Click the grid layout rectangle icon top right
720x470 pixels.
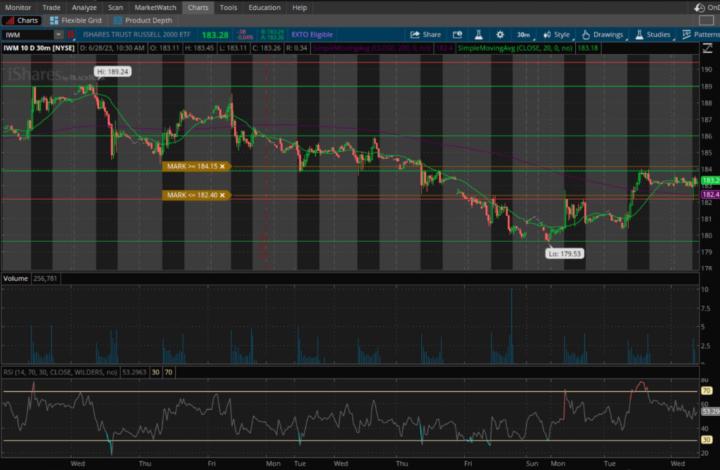click(706, 20)
